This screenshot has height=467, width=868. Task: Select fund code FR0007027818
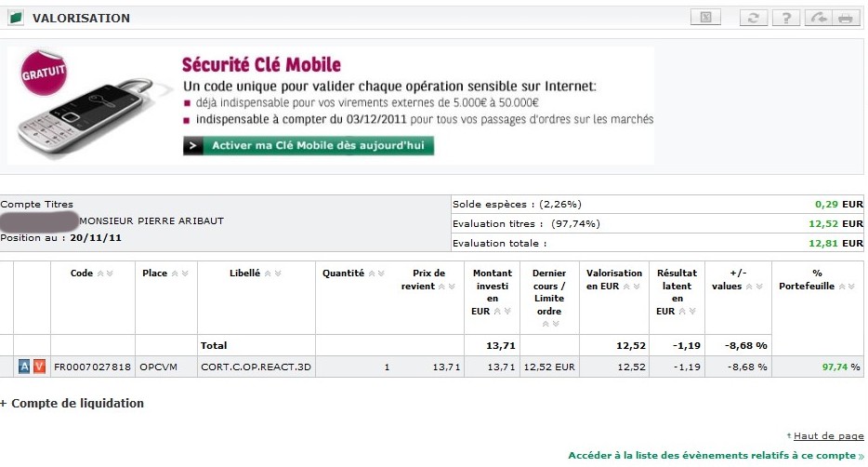pos(92,367)
